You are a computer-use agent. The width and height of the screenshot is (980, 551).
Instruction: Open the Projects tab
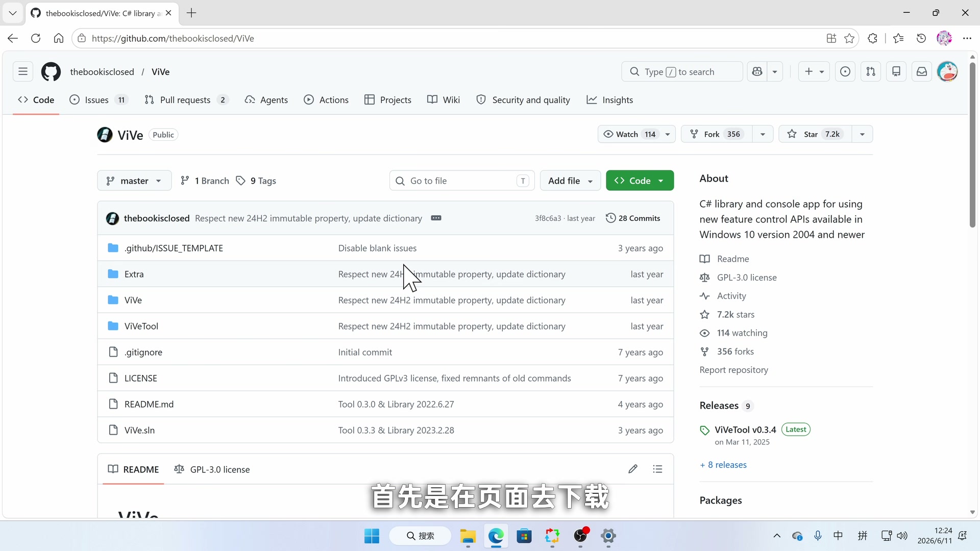click(388, 100)
